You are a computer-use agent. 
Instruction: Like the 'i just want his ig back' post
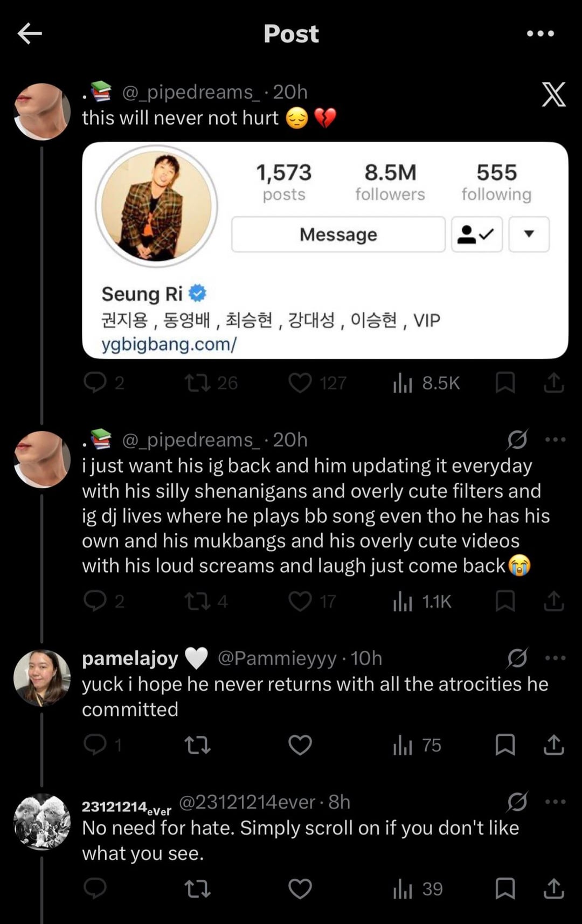(300, 601)
